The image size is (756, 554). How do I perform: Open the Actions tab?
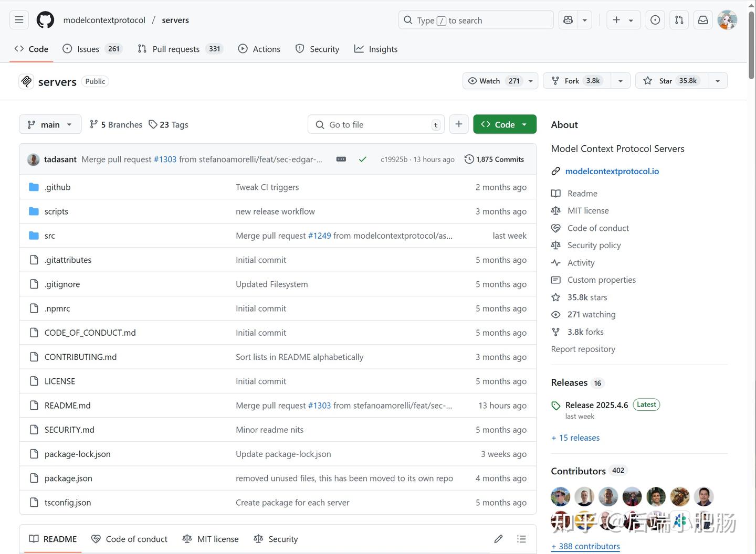click(x=259, y=49)
